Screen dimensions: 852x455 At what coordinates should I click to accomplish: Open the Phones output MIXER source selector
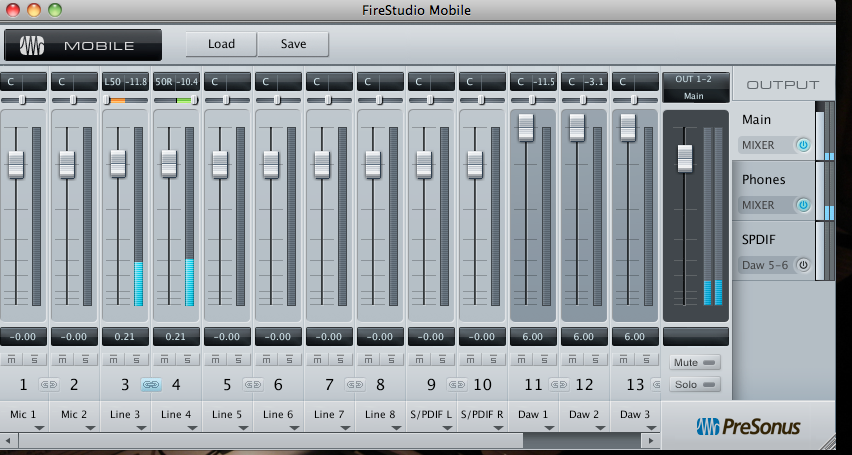[765, 205]
